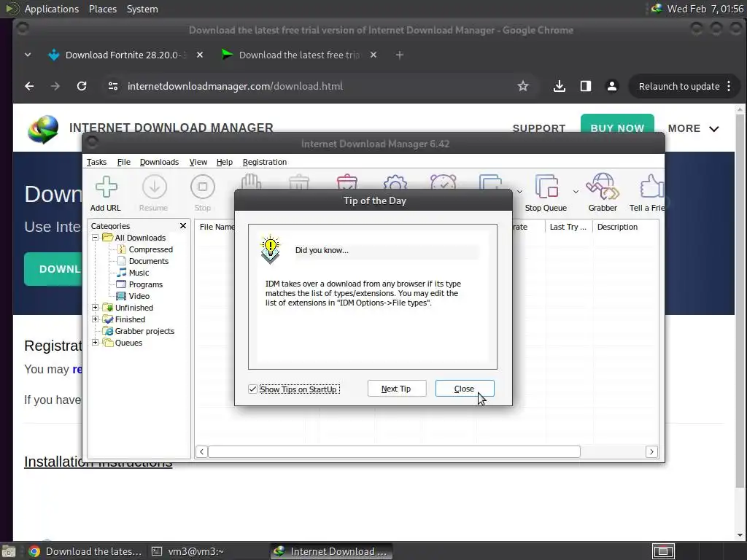Screen dimensions: 747x560
Task: Close the Tip of the Day dialog
Action: [x=465, y=389]
